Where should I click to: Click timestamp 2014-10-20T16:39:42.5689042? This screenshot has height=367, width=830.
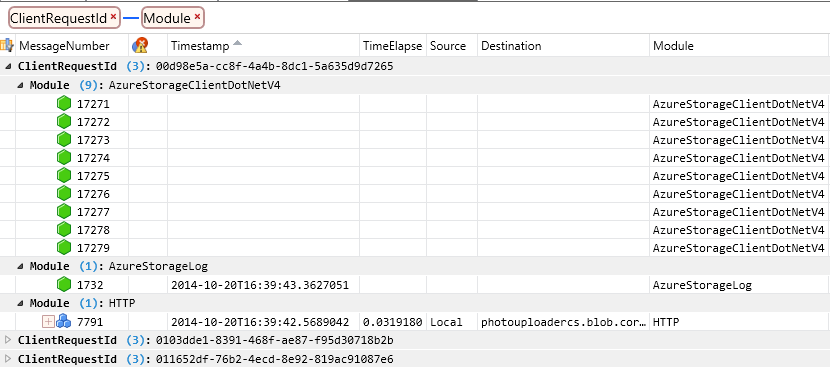point(260,322)
